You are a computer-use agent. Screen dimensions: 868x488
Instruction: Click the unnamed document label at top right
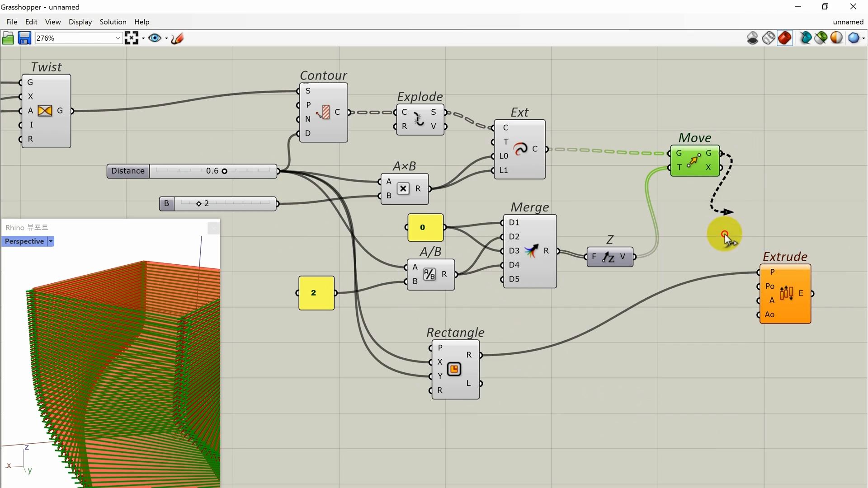point(848,22)
